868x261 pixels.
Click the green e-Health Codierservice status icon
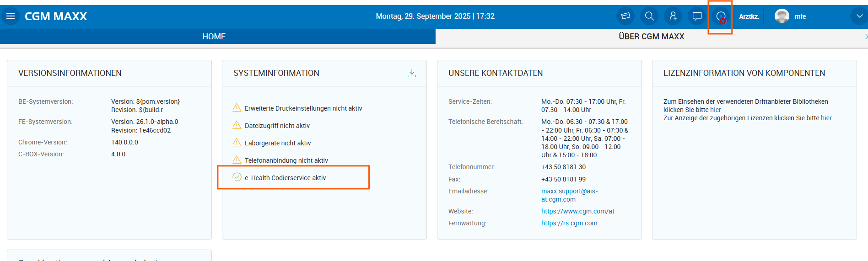pyautogui.click(x=237, y=177)
